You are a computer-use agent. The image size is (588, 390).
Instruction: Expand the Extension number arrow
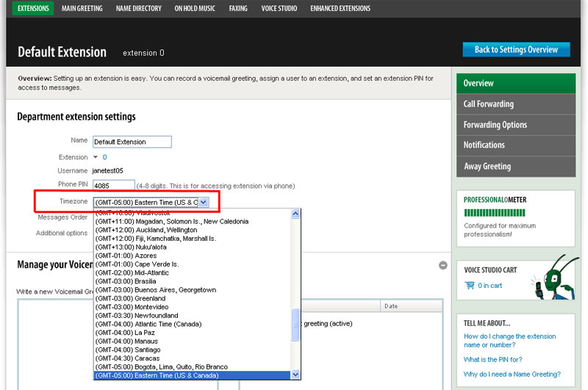coord(96,157)
